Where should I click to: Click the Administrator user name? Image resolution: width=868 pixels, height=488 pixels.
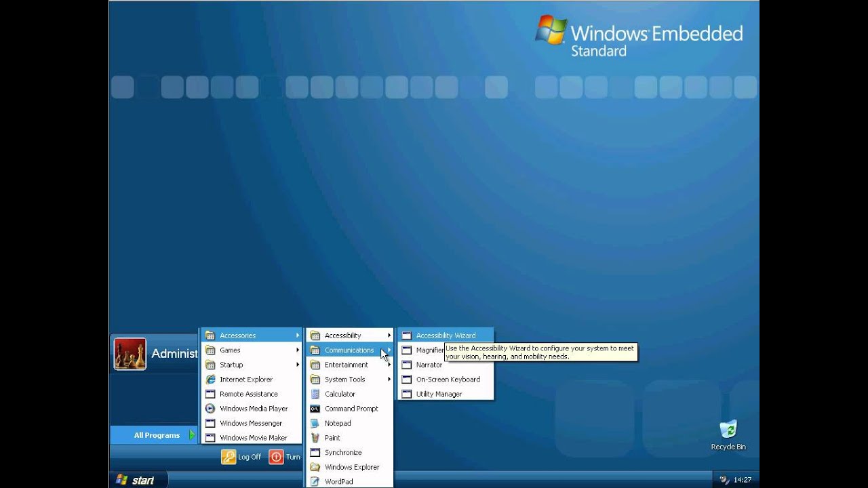[x=175, y=354]
